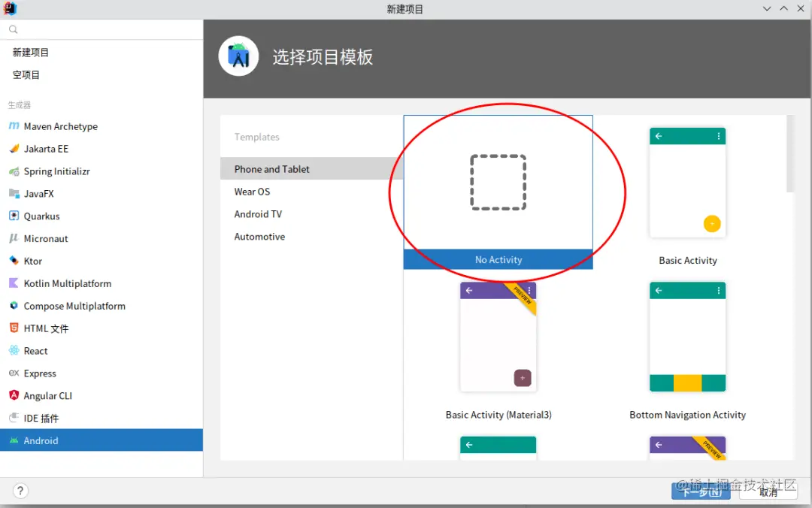Click the Quarkus generator icon
The image size is (812, 508).
tap(14, 216)
